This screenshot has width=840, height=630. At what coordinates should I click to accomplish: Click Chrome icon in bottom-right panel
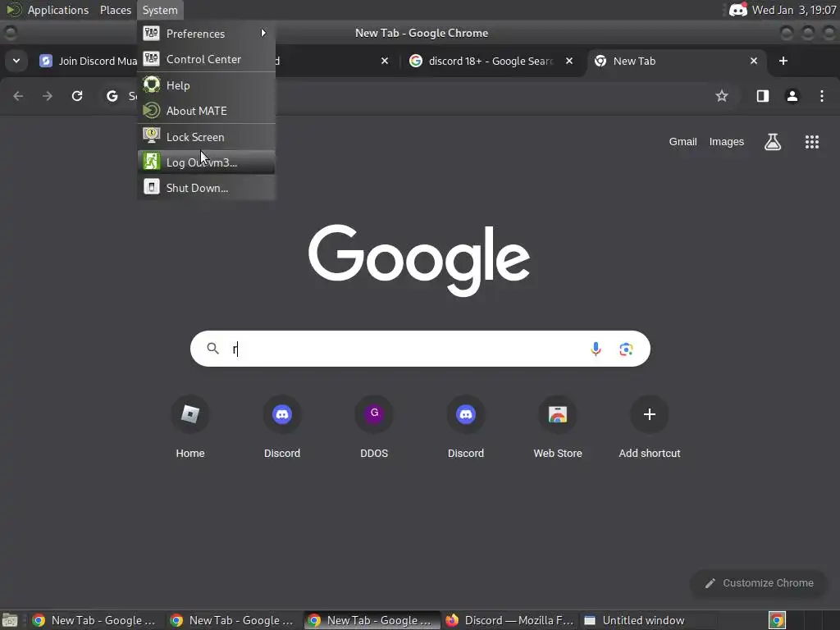point(777,620)
